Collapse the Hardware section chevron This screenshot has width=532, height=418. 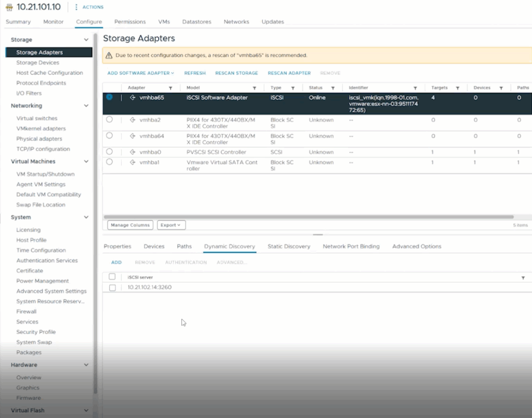point(86,364)
